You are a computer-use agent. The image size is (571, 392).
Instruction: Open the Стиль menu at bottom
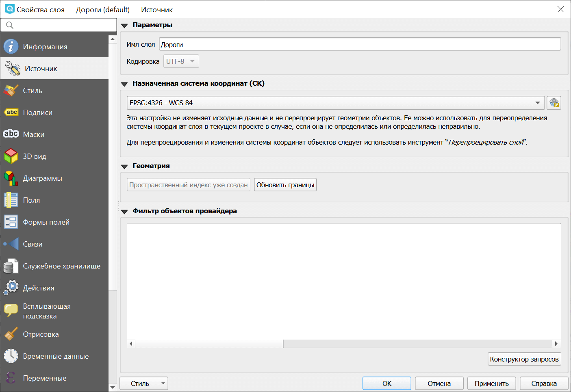(143, 383)
